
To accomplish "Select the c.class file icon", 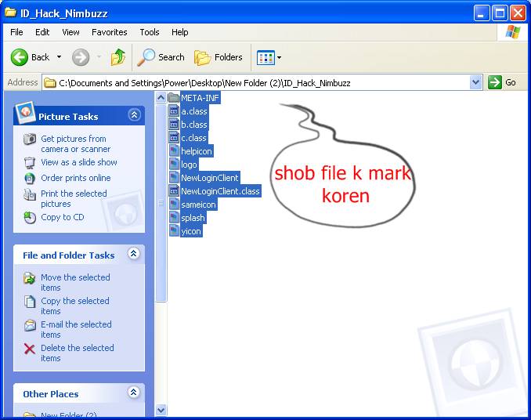I will [x=174, y=137].
